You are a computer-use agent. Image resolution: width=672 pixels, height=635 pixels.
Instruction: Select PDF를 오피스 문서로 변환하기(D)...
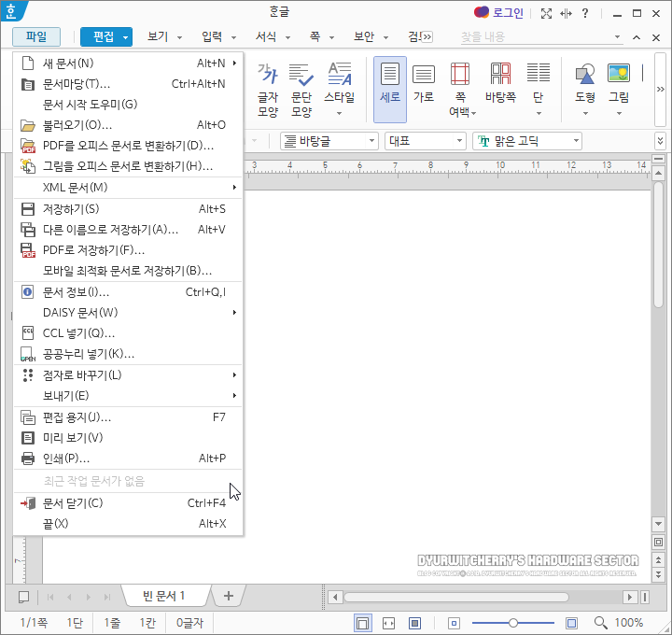(x=128, y=146)
